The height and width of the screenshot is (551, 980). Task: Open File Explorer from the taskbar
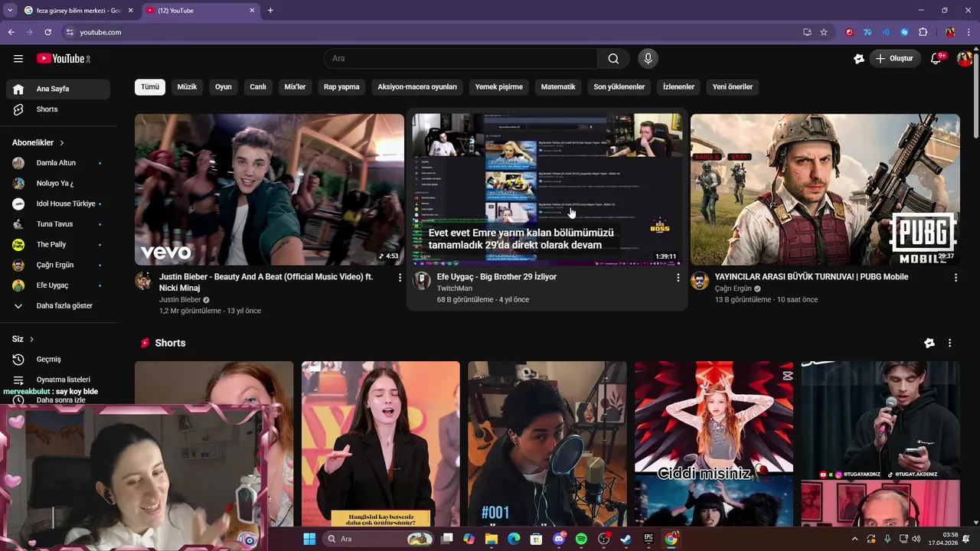tap(492, 539)
